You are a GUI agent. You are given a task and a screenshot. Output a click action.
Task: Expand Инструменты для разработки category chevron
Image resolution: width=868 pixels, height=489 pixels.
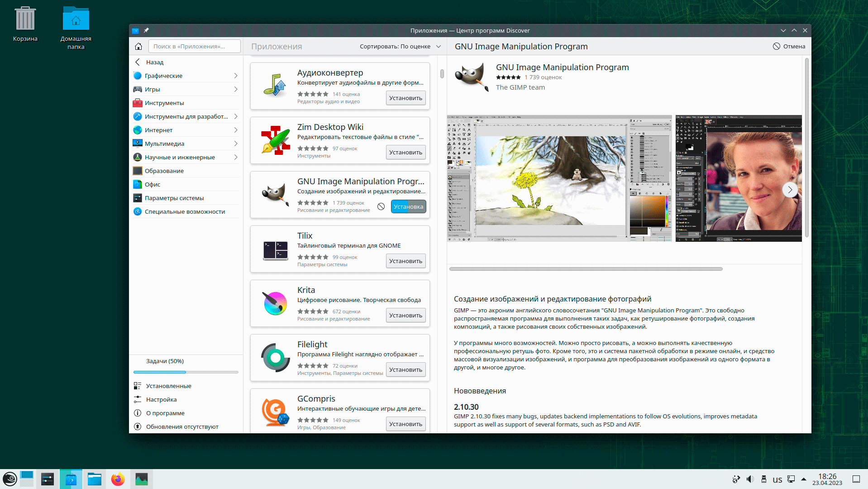pyautogui.click(x=236, y=116)
